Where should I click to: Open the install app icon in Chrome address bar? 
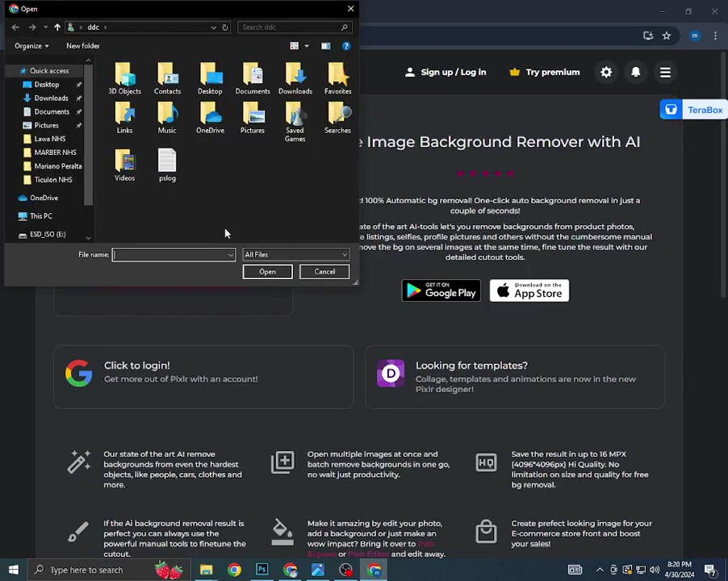(647, 36)
